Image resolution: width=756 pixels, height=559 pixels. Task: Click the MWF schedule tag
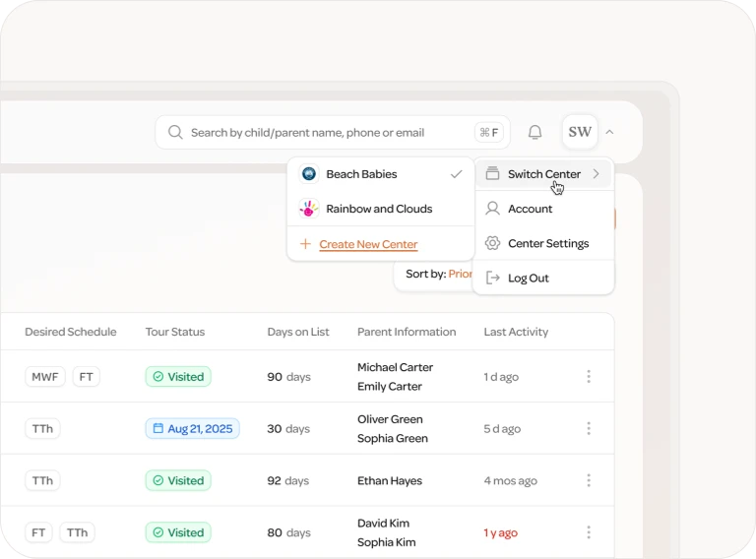click(45, 376)
